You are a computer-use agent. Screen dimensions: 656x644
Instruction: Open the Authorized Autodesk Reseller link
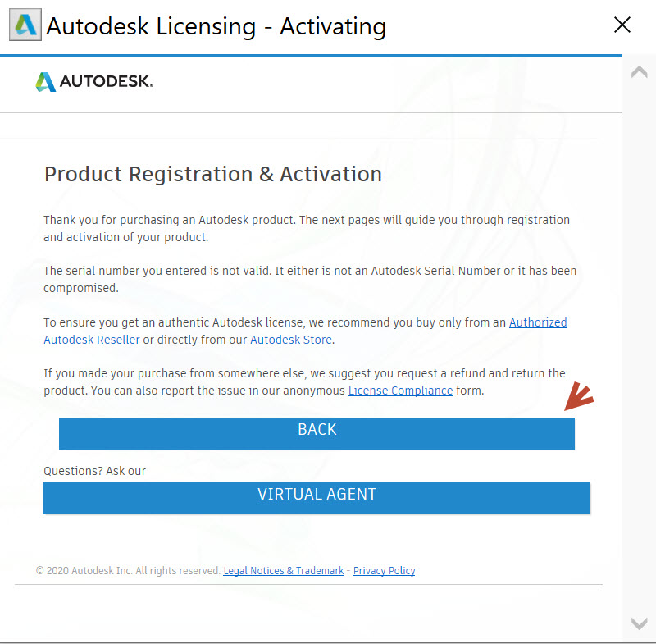coord(91,340)
